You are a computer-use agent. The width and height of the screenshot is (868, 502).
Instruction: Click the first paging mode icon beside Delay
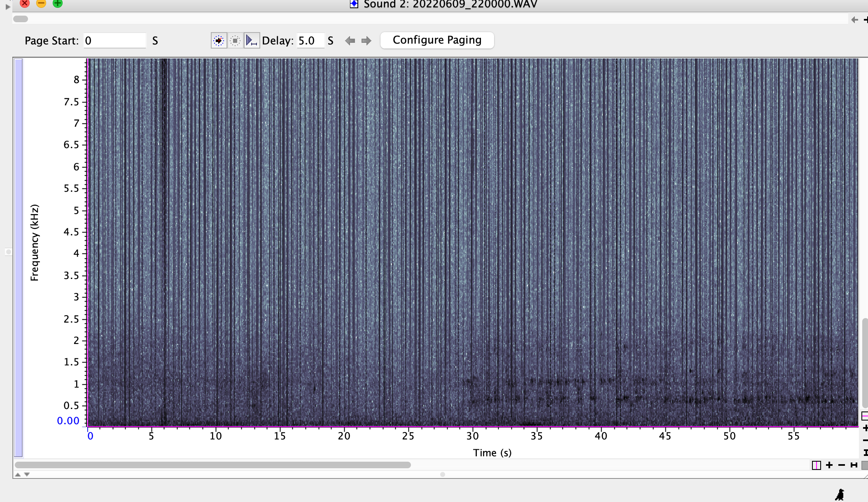click(x=219, y=41)
